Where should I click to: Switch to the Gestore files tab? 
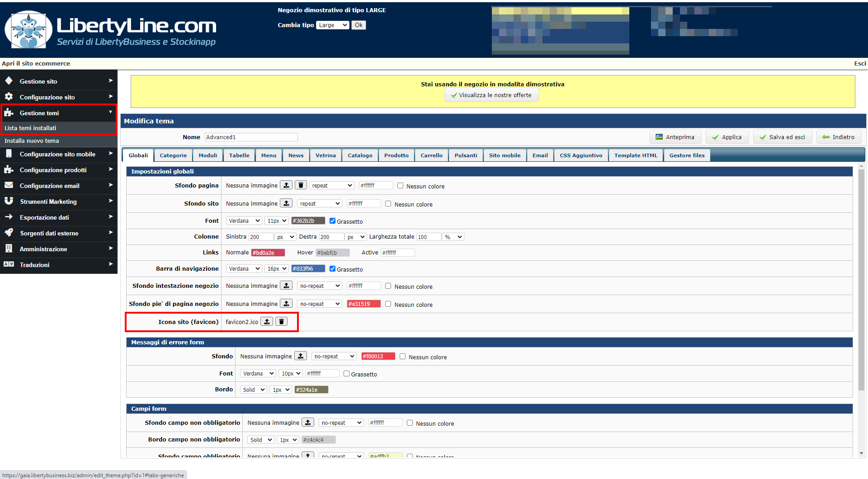pos(687,155)
